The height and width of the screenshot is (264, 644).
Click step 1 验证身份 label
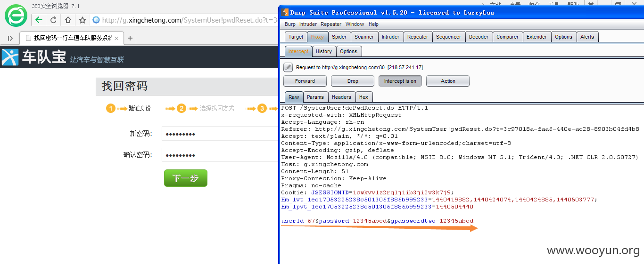[x=140, y=108]
